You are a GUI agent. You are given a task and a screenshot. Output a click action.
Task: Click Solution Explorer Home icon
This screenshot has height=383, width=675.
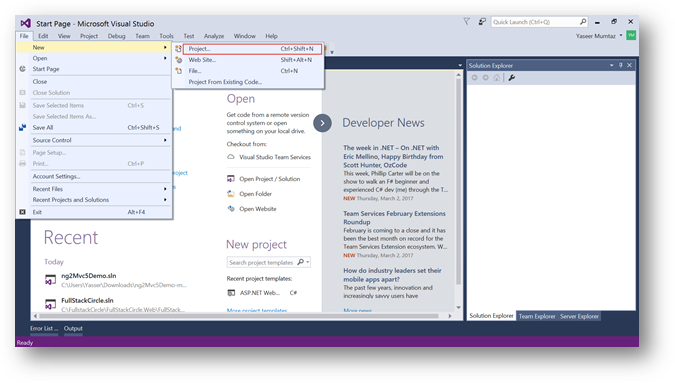(x=497, y=78)
